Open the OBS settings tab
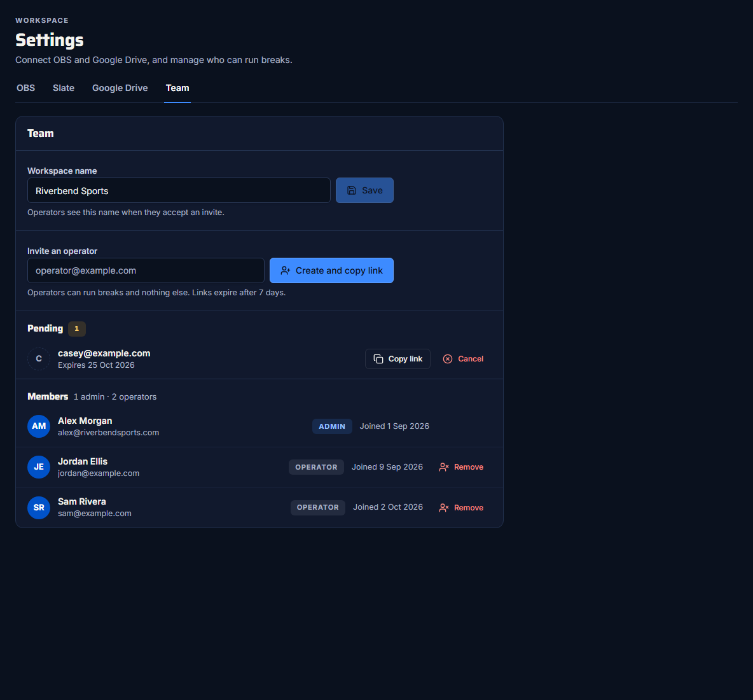 [x=26, y=88]
